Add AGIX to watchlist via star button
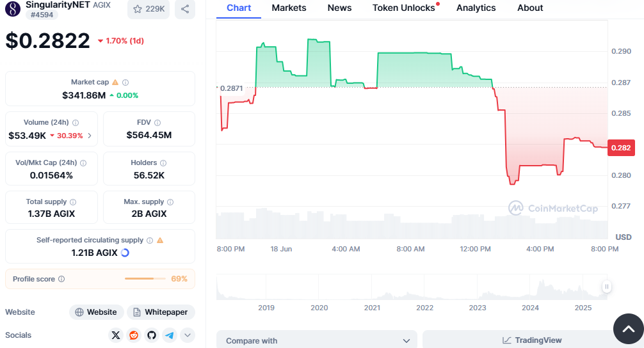644x348 pixels. point(149,8)
